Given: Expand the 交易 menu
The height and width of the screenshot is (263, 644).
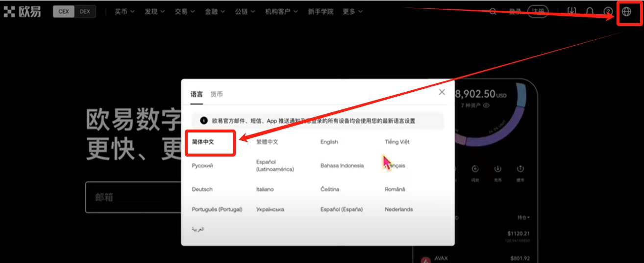Looking at the screenshot, I should point(184,12).
